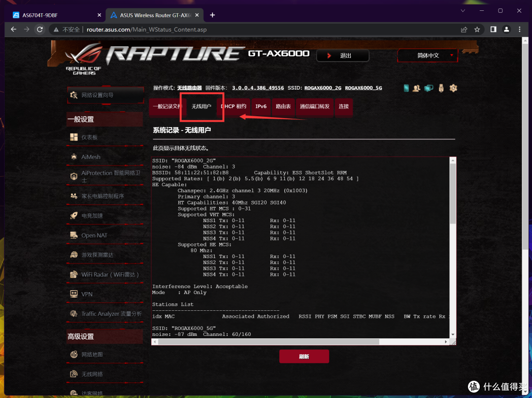Click the gear reboot status icon
This screenshot has width=532, height=398.
pyautogui.click(x=453, y=88)
